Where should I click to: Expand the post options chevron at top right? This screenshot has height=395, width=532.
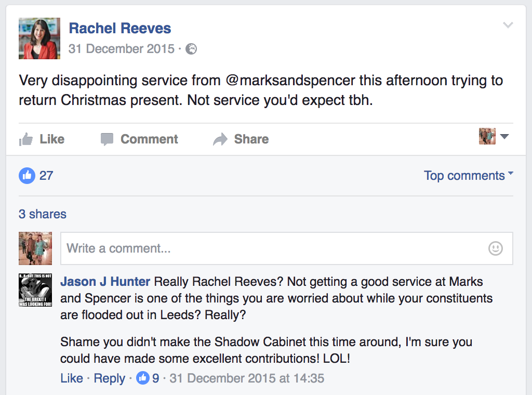point(508,25)
